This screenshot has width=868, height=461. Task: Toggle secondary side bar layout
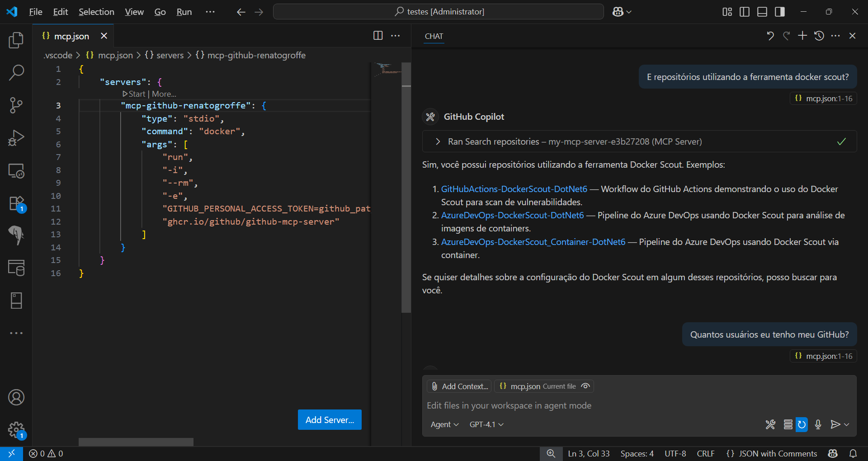[780, 12]
